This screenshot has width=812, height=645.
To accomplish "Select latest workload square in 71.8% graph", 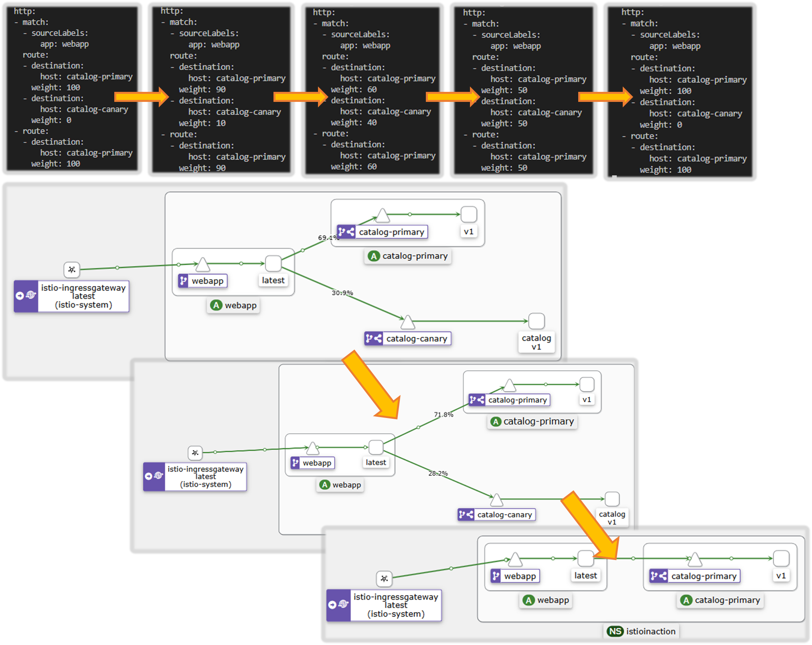I will point(376,447).
